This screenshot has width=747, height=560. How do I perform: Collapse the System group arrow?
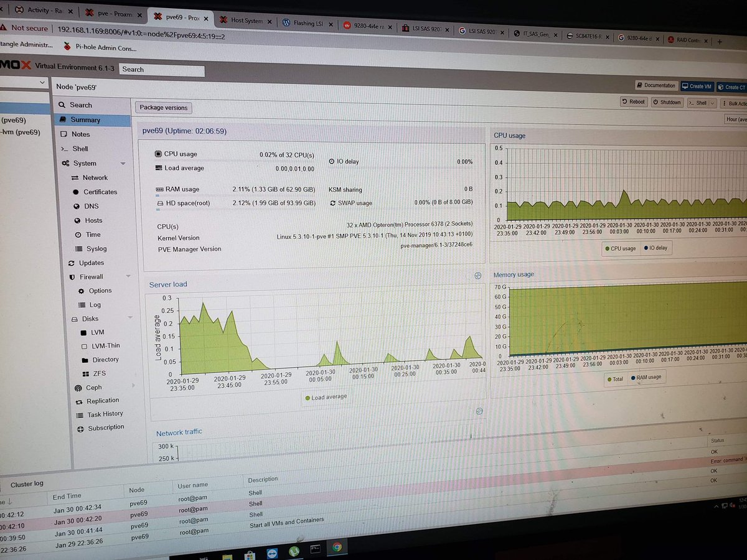(123, 164)
